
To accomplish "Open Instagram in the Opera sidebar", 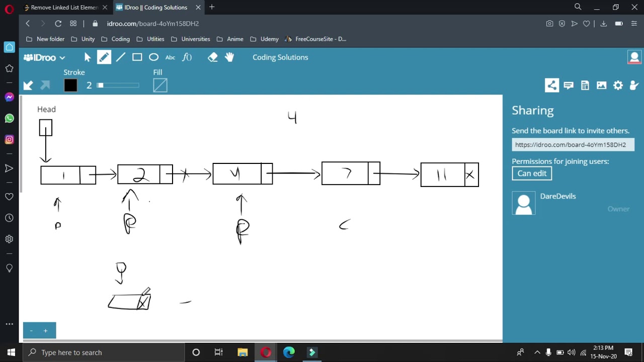I will (x=9, y=140).
